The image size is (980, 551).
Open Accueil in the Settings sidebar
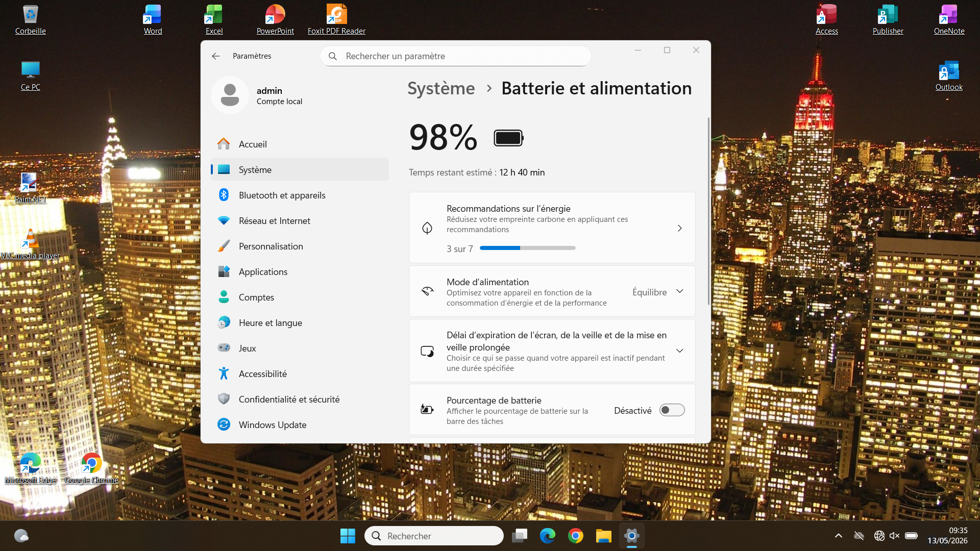pos(300,144)
